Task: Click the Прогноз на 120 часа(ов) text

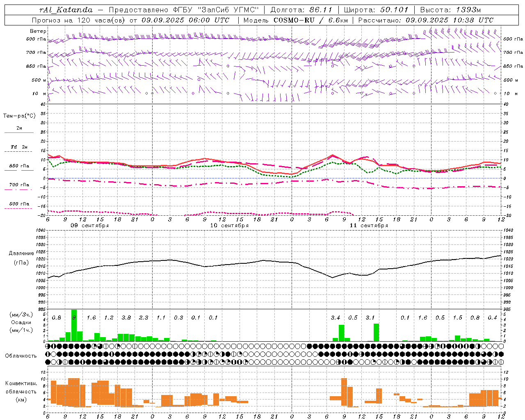Action: pyautogui.click(x=79, y=20)
